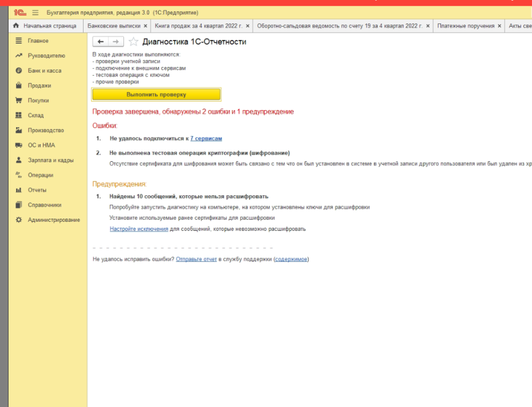This screenshot has width=532, height=407.
Task: Open the содержимое link
Action: [291, 259]
